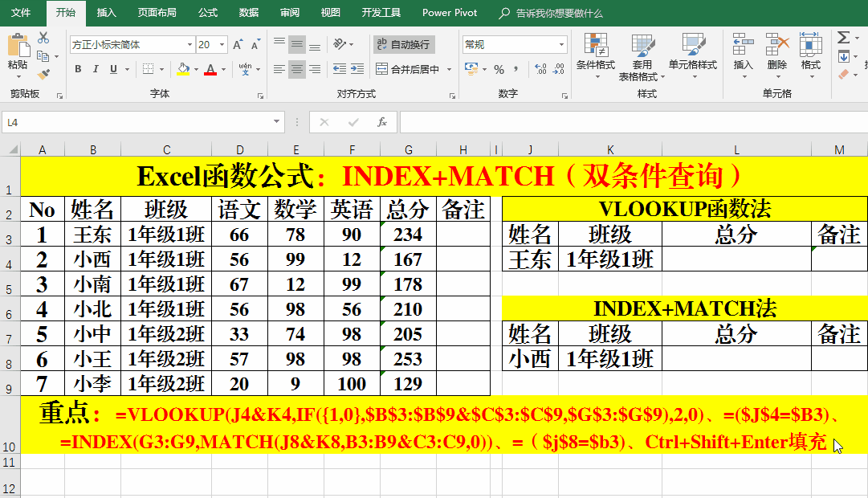The height and width of the screenshot is (498, 868).
Task: Open font color dropdown arrow
Action: click(x=224, y=70)
